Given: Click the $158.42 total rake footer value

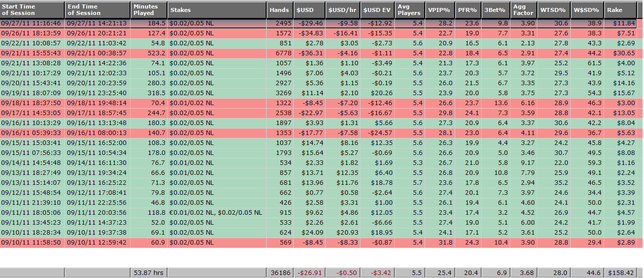Looking at the screenshot, I should [620, 273].
